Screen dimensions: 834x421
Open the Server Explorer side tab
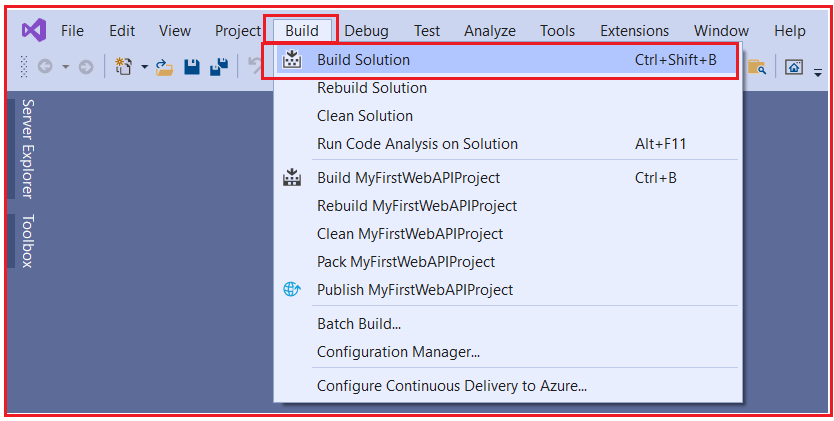pos(27,149)
